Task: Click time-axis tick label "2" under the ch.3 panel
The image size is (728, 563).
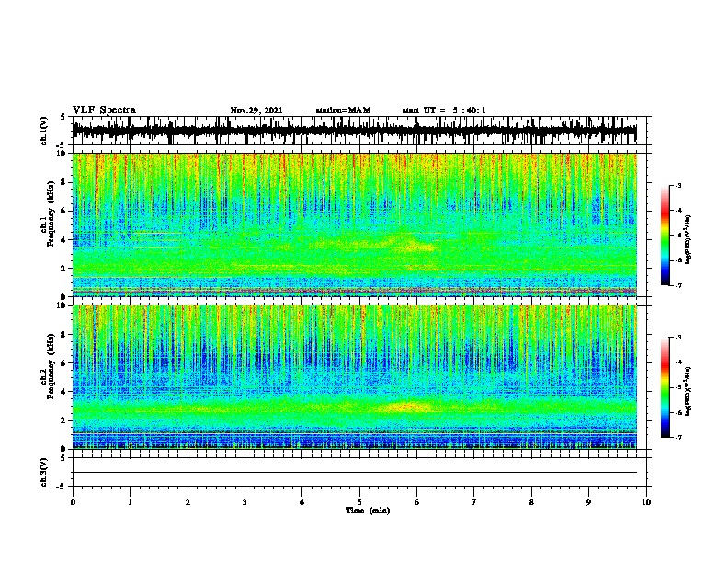Action: [x=188, y=501]
